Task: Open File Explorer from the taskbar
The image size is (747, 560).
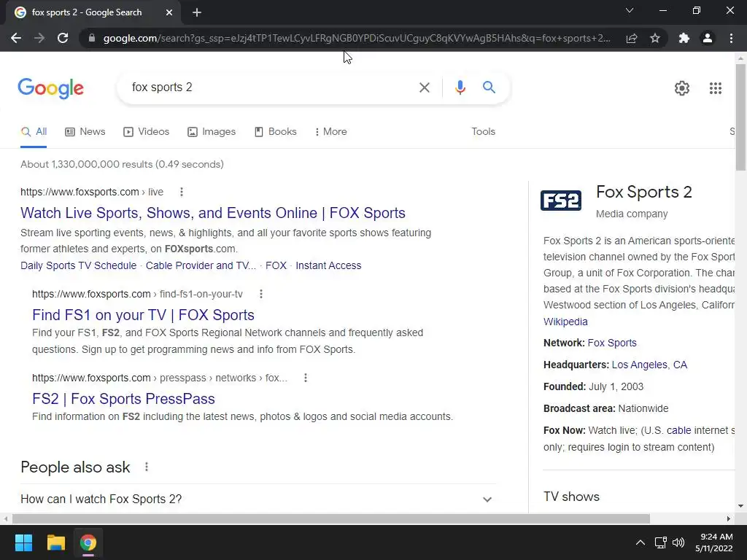Action: (x=55, y=542)
